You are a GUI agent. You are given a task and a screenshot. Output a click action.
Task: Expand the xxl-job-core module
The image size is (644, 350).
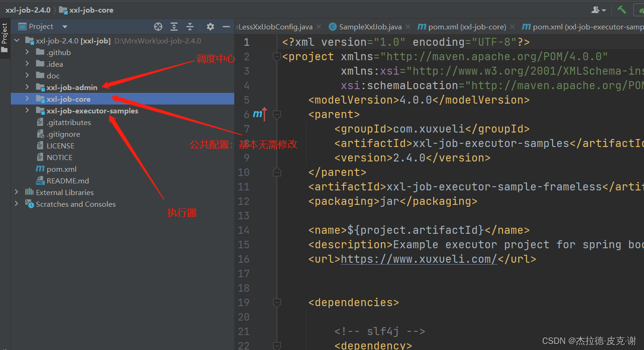[x=27, y=99]
